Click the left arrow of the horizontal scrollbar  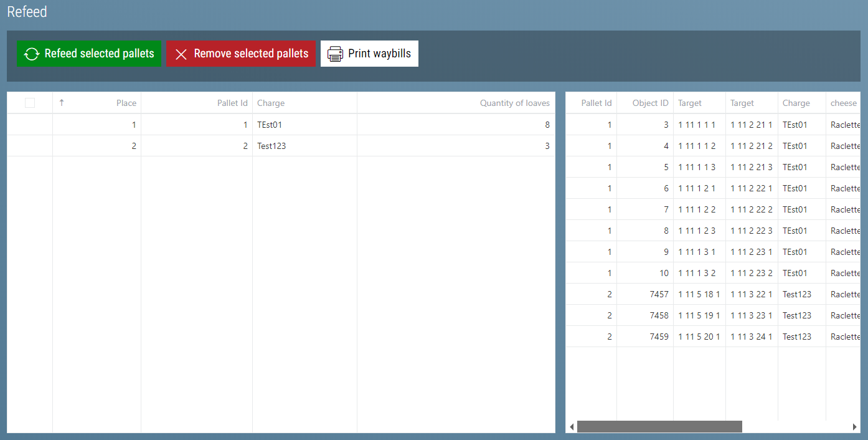[x=572, y=427]
